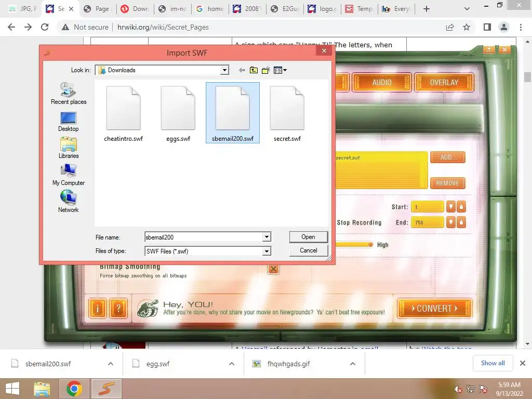Click the Start frame field
Viewport: 532px width, 399px height.
[x=428, y=207]
